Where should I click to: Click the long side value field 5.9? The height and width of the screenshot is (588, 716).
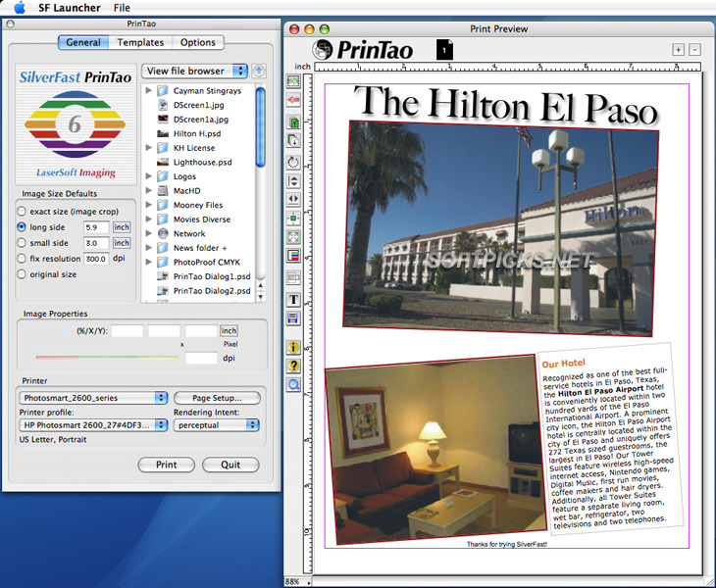click(96, 227)
